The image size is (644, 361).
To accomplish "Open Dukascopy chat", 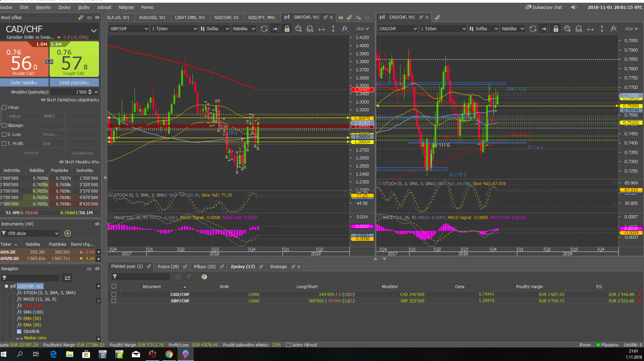I will coord(543,7).
